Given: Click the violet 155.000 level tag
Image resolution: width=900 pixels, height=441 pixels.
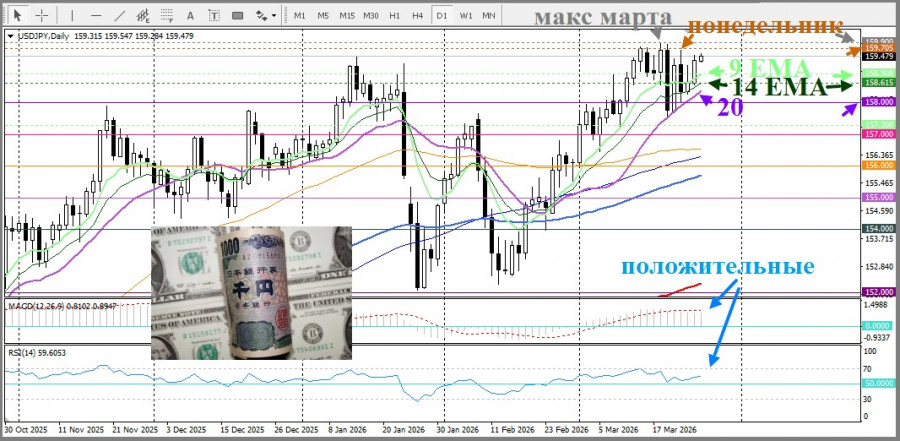Looking at the screenshot, I should pos(878,197).
